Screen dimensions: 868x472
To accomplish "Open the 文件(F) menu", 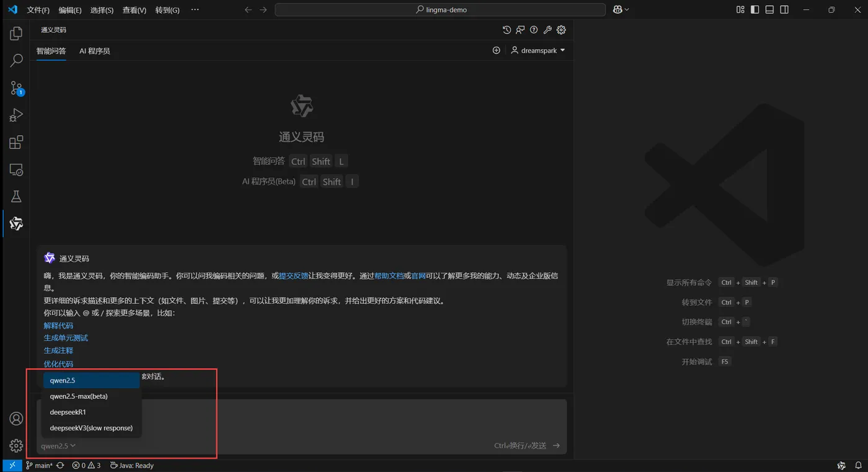I will coord(38,10).
